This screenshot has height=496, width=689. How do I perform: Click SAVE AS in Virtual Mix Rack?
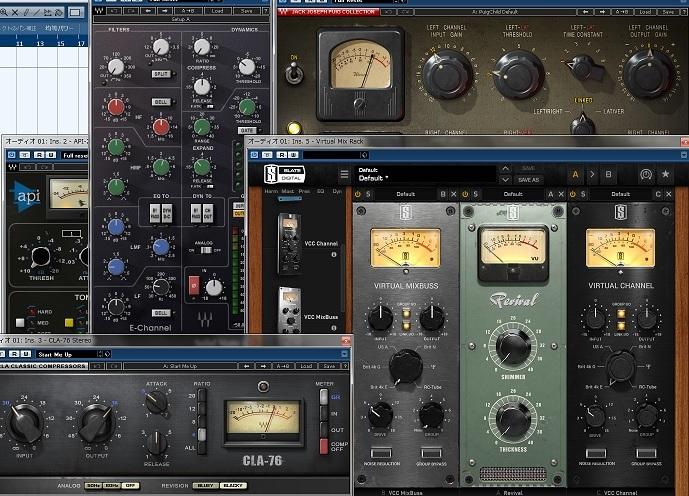coord(528,180)
